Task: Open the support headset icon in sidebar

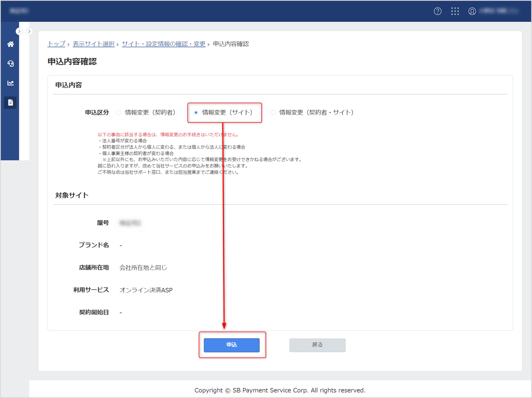Action: tap(10, 64)
